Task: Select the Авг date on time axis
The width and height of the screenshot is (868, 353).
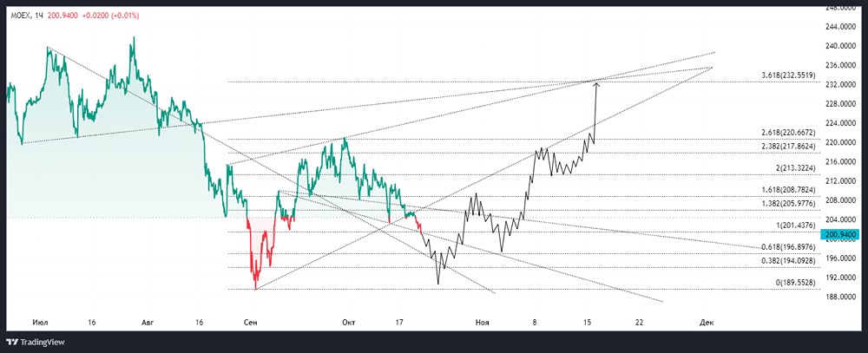Action: pyautogui.click(x=148, y=322)
